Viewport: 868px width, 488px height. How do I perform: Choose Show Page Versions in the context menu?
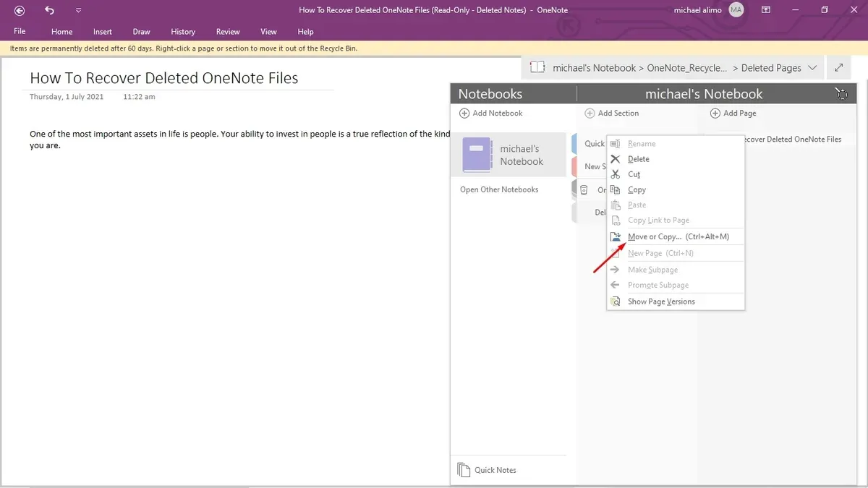[x=676, y=301]
